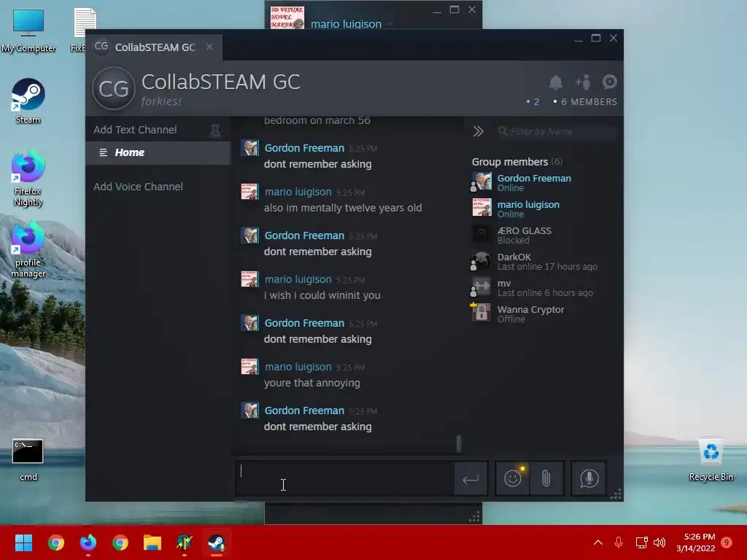This screenshot has width=747, height=560.
Task: Open cmd desktop shortcut
Action: point(28,460)
